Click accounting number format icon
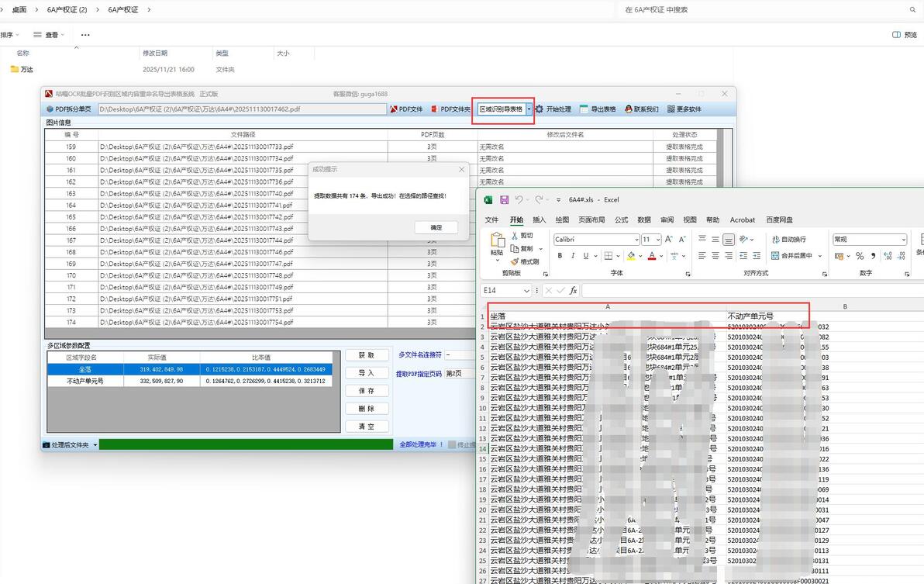 [x=839, y=256]
